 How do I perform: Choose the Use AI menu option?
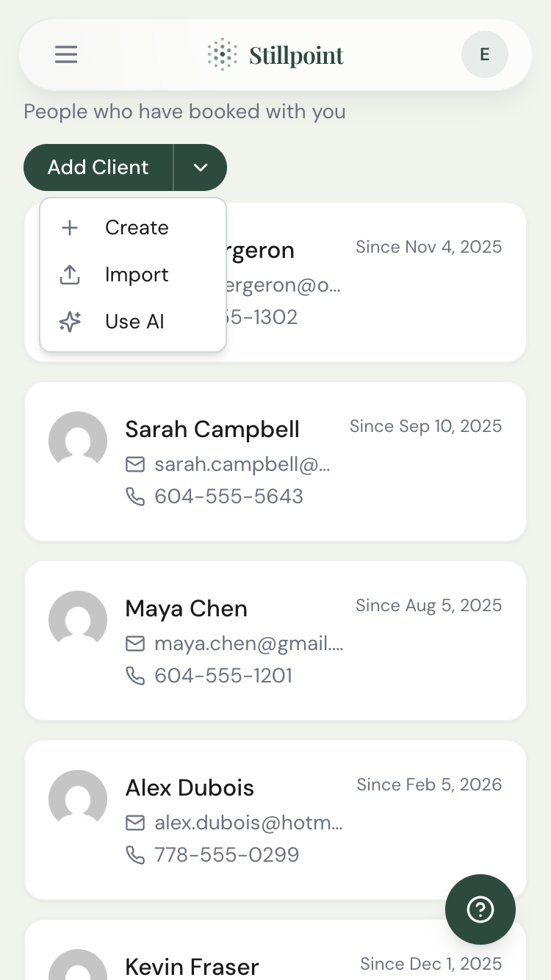coord(134,322)
